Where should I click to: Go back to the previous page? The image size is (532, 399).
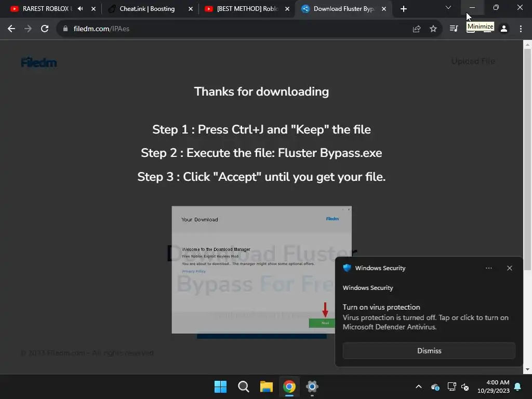click(11, 29)
